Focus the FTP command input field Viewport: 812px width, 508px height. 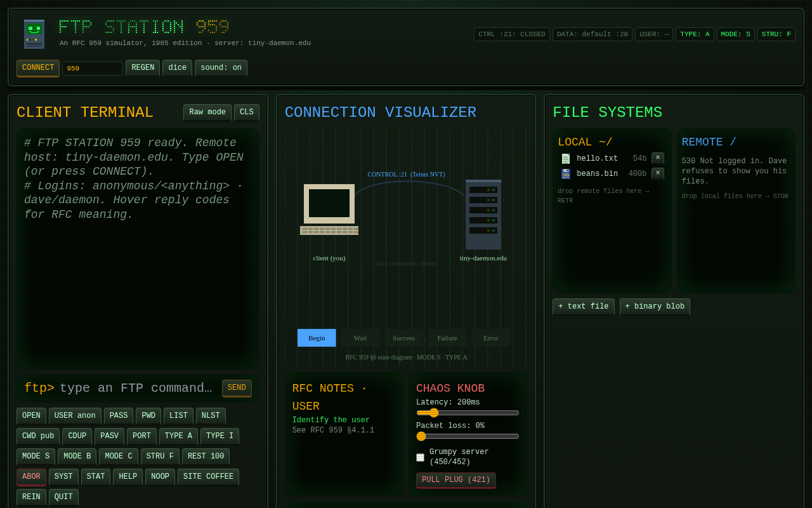coord(138,388)
